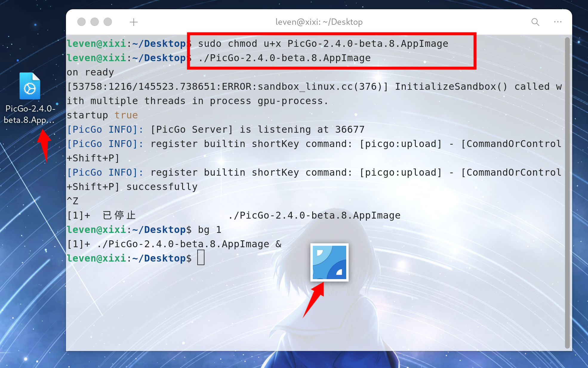Click the '^Z' line in terminal
Screen dimensions: 588x368
click(x=73, y=201)
